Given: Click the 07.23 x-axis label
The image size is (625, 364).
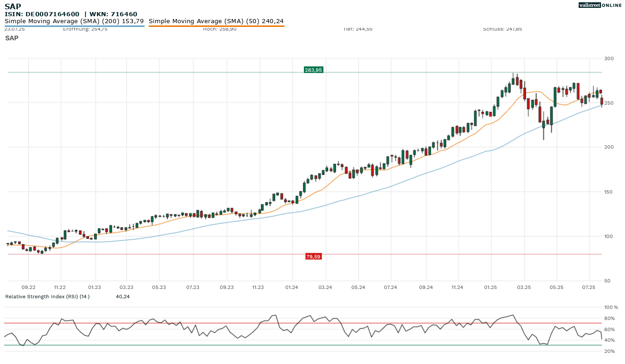Looking at the screenshot, I should (x=193, y=288).
